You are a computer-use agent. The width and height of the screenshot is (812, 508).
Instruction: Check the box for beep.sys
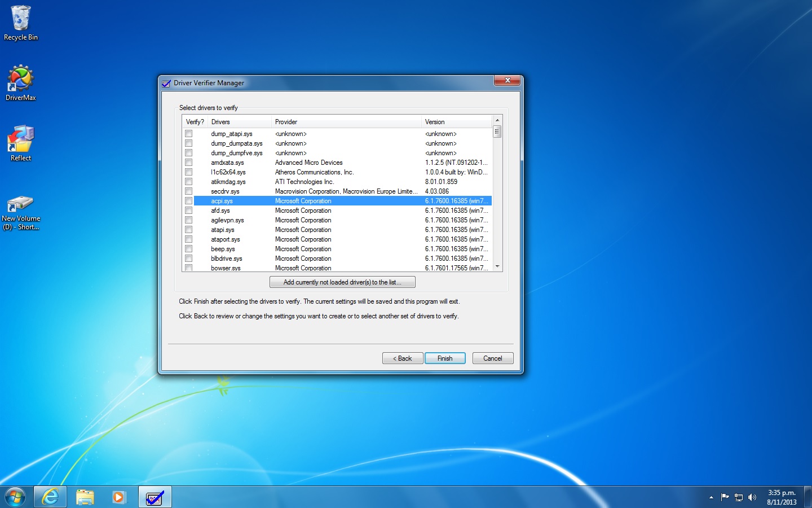tap(189, 249)
